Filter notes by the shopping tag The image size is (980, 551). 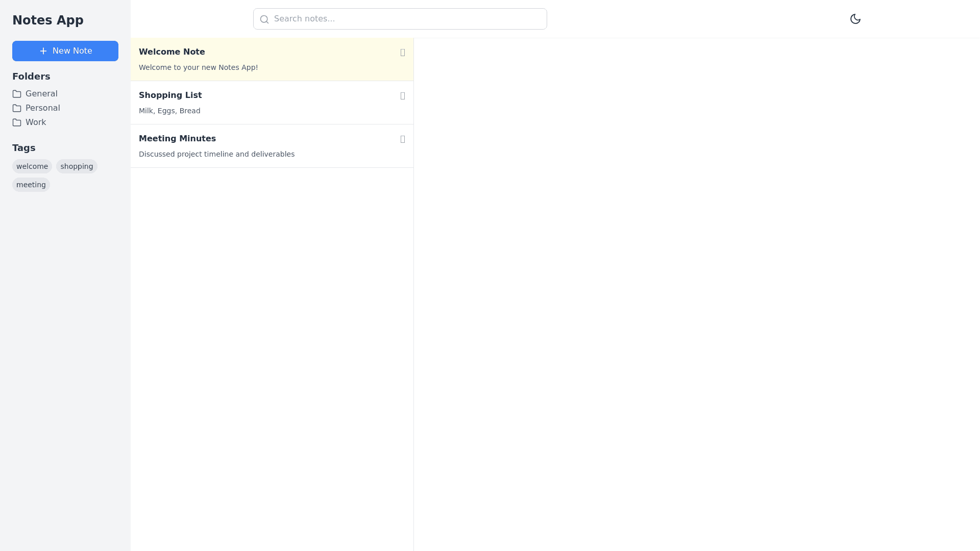click(x=77, y=166)
